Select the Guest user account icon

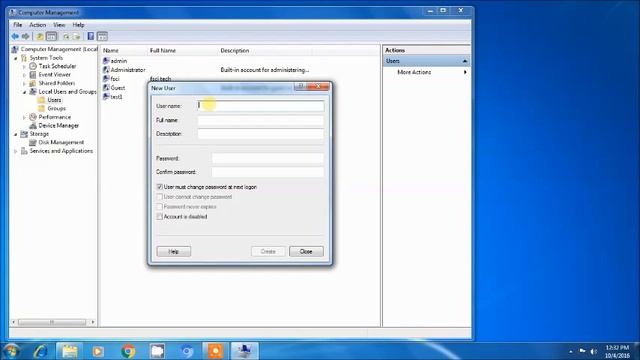pyautogui.click(x=106, y=88)
